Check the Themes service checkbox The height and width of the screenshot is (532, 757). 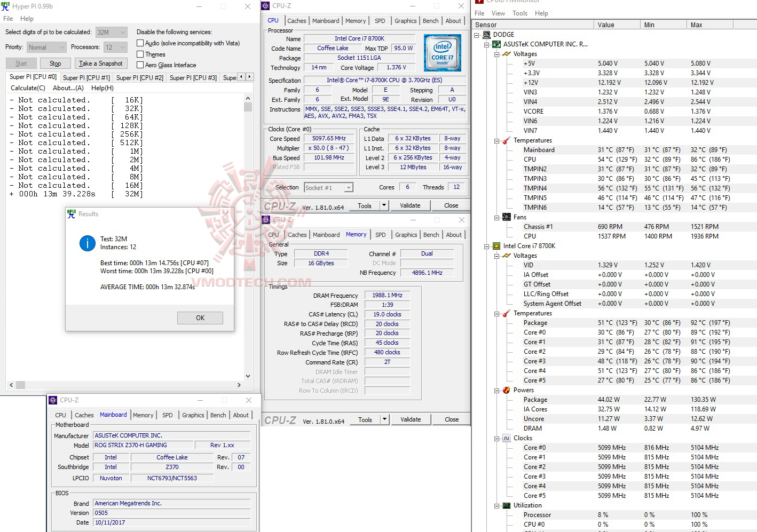coord(140,54)
